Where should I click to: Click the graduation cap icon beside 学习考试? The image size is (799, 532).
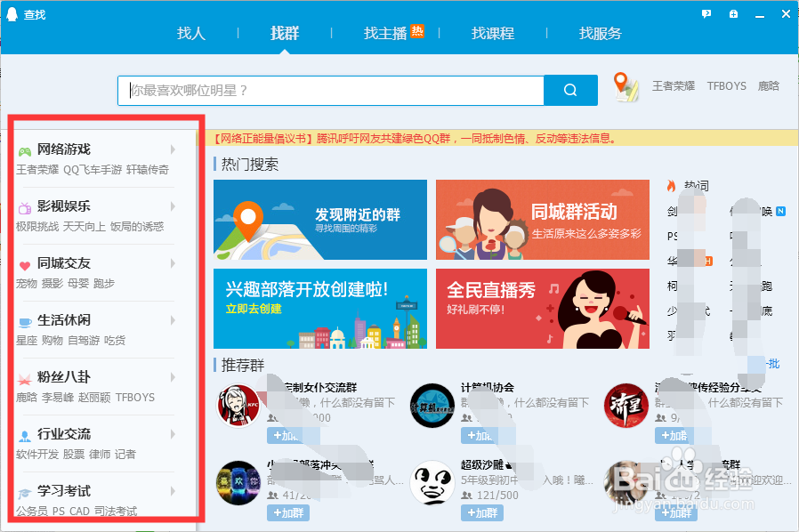tap(24, 493)
